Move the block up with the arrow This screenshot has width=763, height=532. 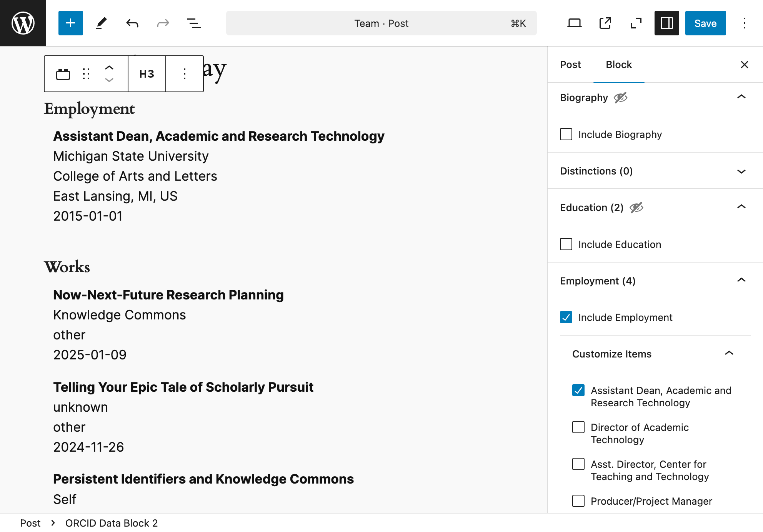click(x=109, y=68)
